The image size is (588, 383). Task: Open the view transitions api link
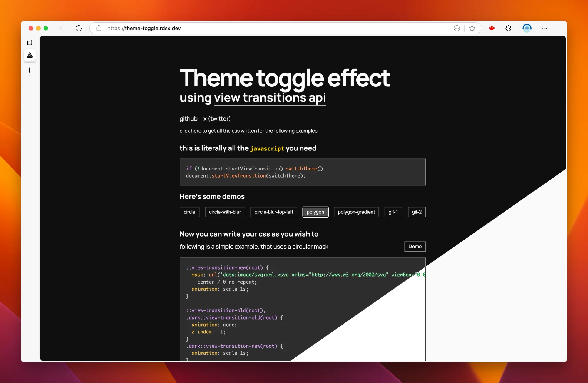[270, 98]
